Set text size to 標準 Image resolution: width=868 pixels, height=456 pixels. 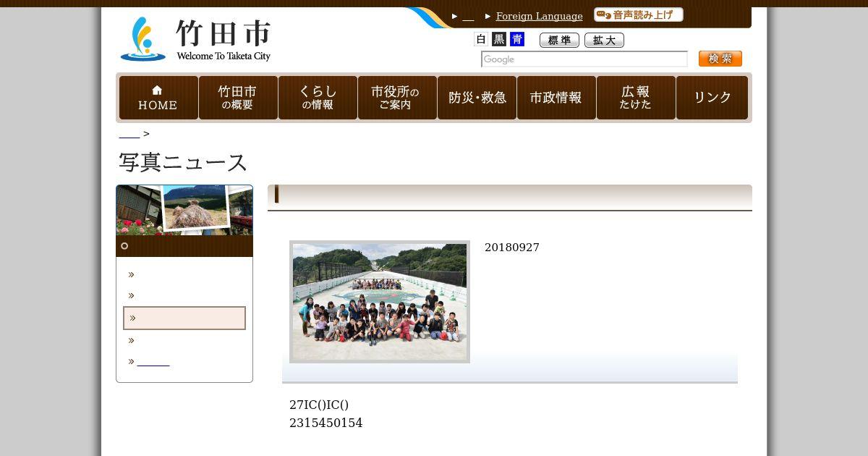559,41
